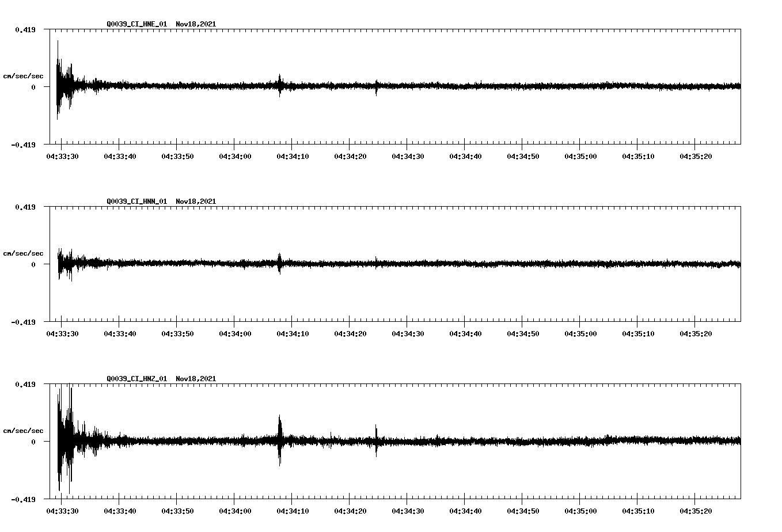Image resolution: width=782 pixels, height=532 pixels.
Task: Click the HNZ plot's -0.419 lower axis value
Action: coord(23,499)
